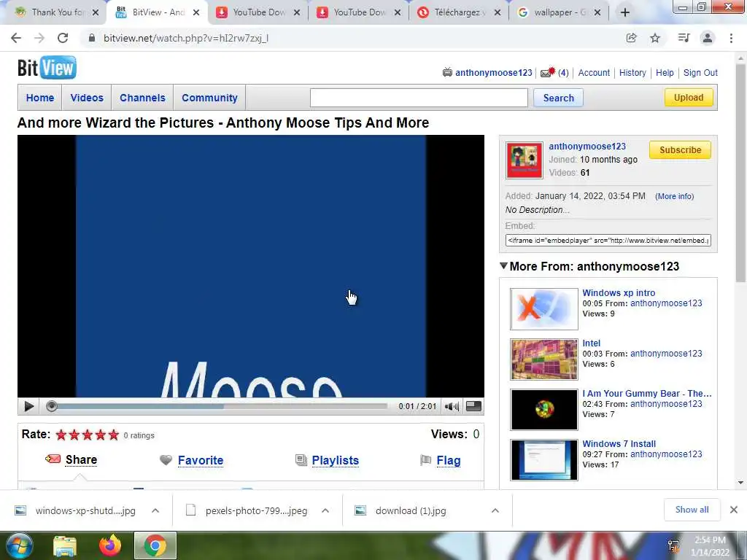Click the Flag icon
This screenshot has height=560, width=747.
[425, 460]
